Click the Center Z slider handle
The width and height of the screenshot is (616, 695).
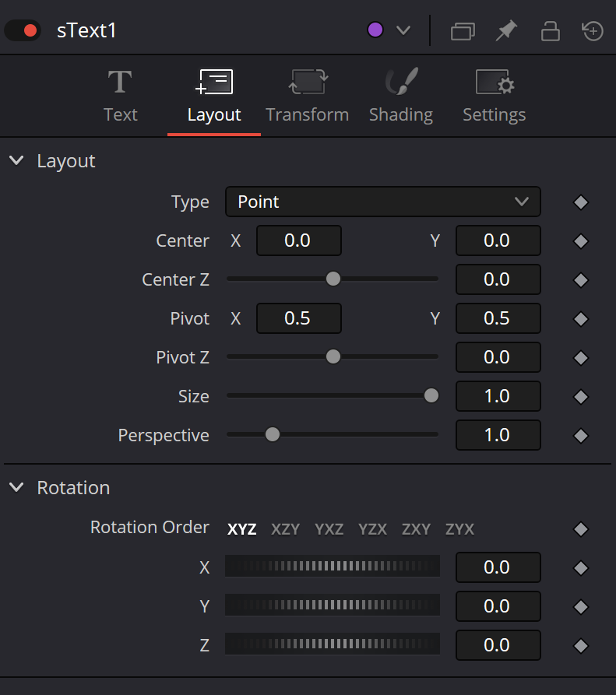(x=333, y=279)
